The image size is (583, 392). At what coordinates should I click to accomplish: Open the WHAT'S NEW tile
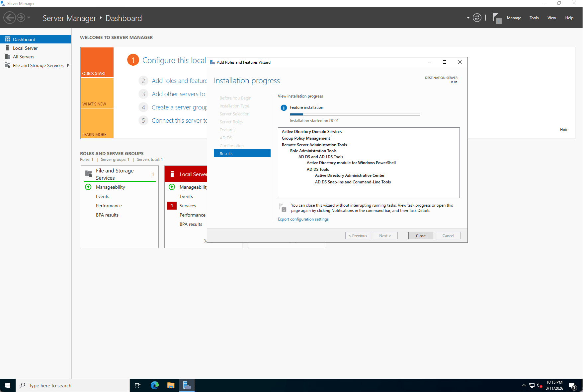click(x=97, y=93)
